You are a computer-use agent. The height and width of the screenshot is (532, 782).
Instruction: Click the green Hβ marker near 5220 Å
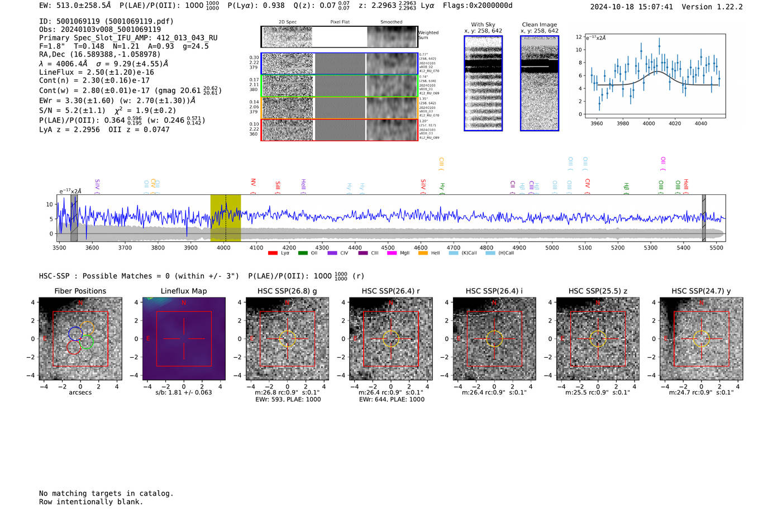(x=627, y=188)
